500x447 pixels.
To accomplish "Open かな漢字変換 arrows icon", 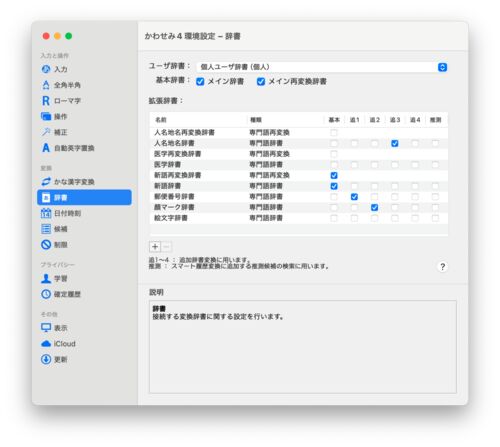I will pos(46,182).
